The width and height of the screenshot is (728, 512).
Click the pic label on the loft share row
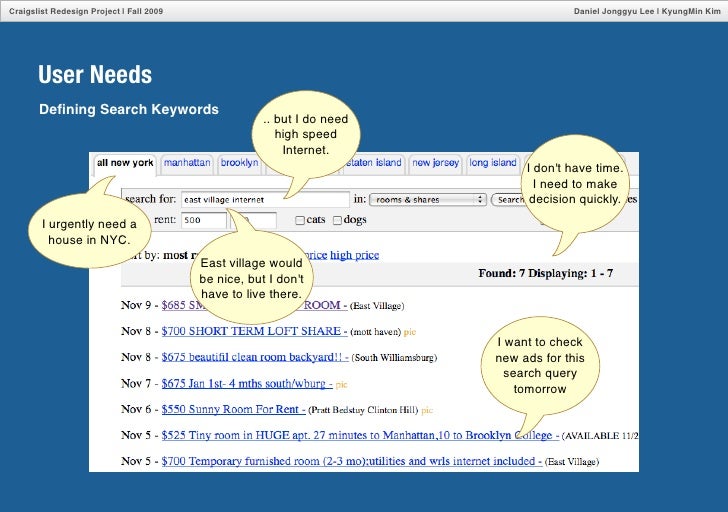pos(410,332)
